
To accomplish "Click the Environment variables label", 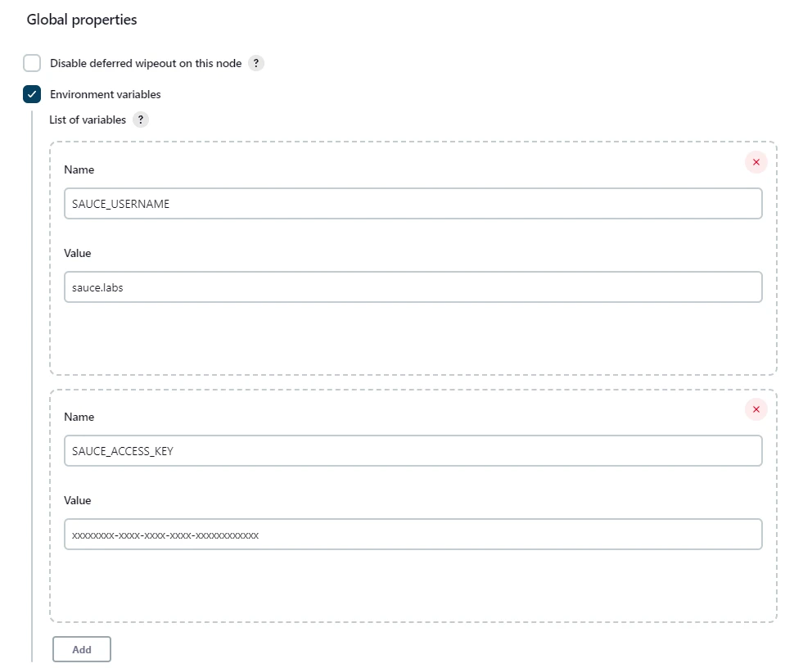I will 106,94.
